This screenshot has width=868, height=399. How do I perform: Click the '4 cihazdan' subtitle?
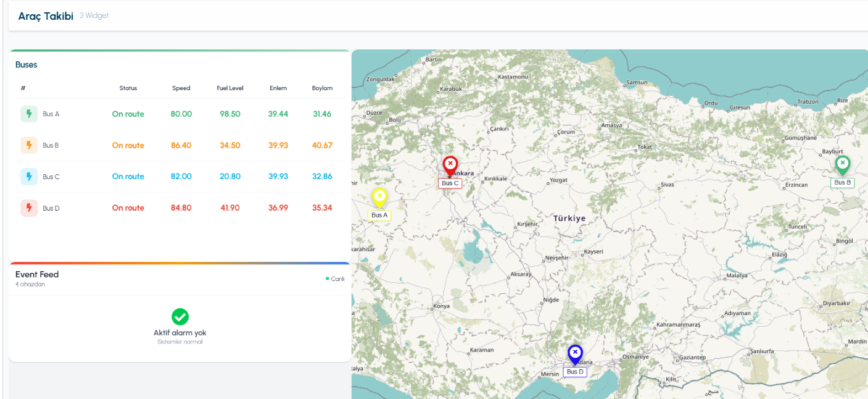(x=30, y=285)
